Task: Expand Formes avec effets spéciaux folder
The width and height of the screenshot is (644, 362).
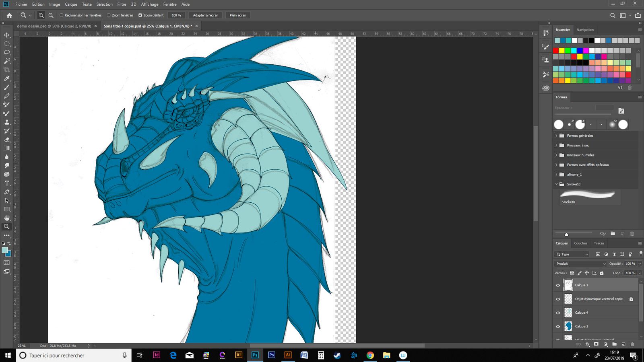Action: [556, 165]
